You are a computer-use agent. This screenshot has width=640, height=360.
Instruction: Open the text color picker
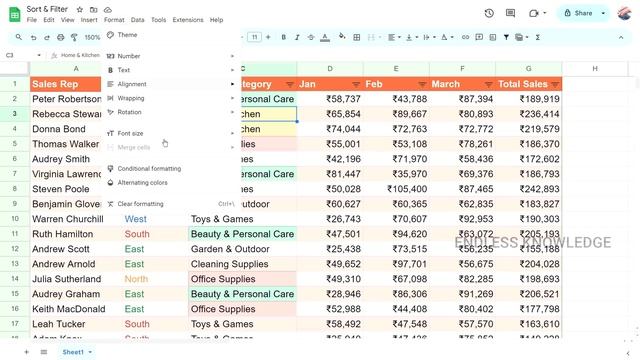pyautogui.click(x=325, y=38)
